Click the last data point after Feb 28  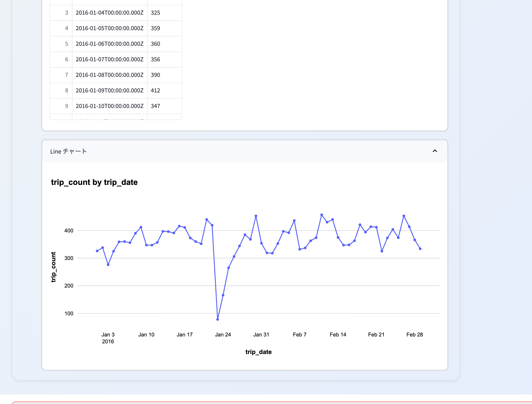pos(420,249)
